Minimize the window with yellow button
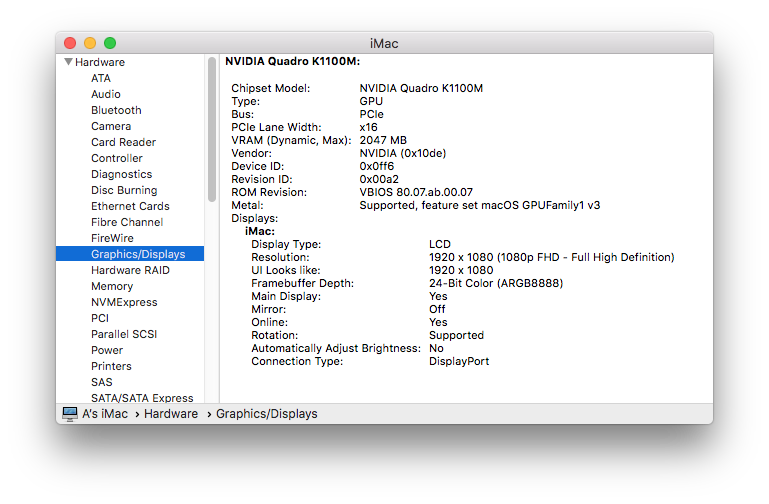 (90, 43)
